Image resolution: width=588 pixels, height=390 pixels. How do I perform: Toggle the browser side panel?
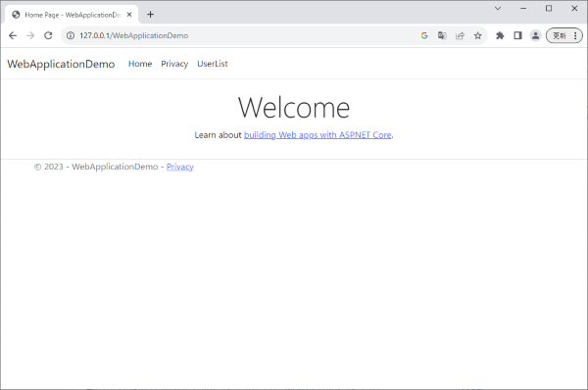point(517,35)
